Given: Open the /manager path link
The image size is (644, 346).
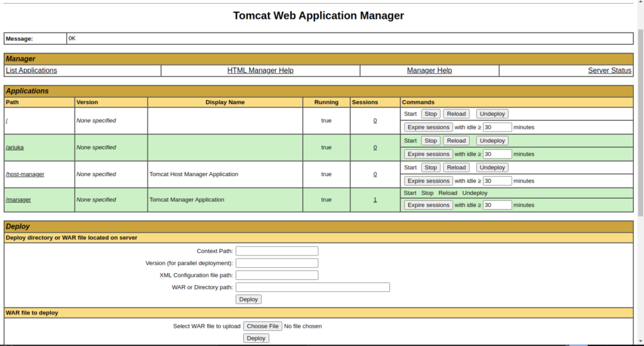Looking at the screenshot, I should (x=18, y=199).
